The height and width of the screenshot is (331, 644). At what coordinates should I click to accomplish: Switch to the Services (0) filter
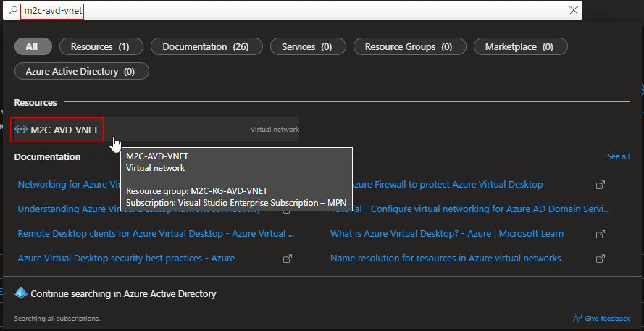click(306, 46)
